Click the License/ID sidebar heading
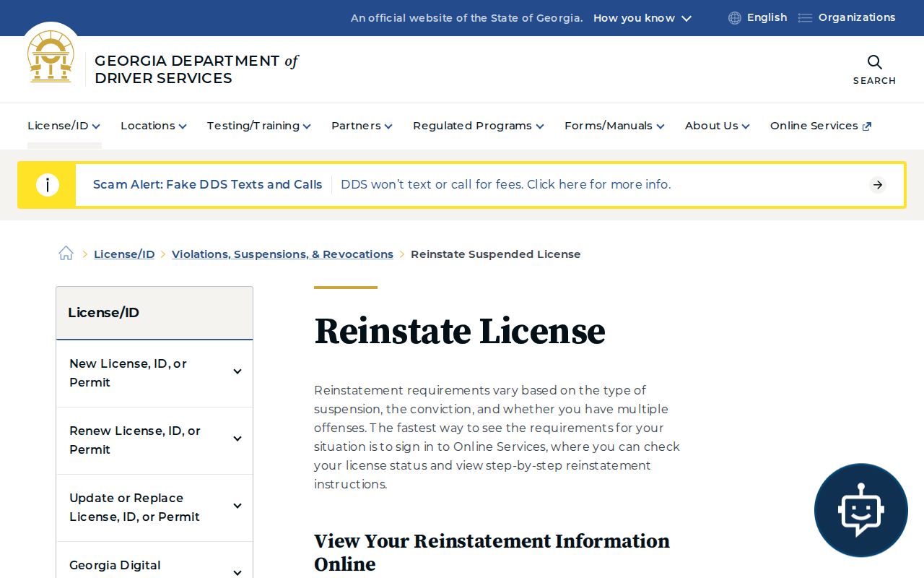The width and height of the screenshot is (924, 578). coord(103,313)
